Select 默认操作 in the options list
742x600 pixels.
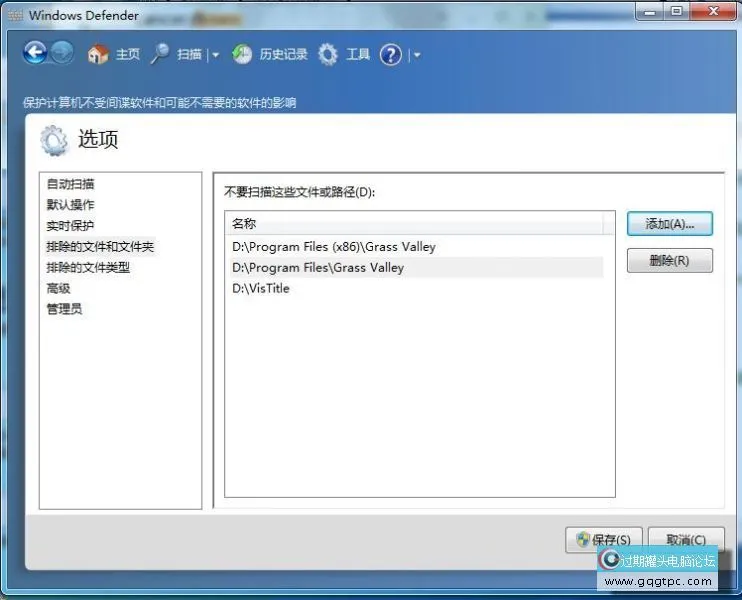tap(71, 204)
